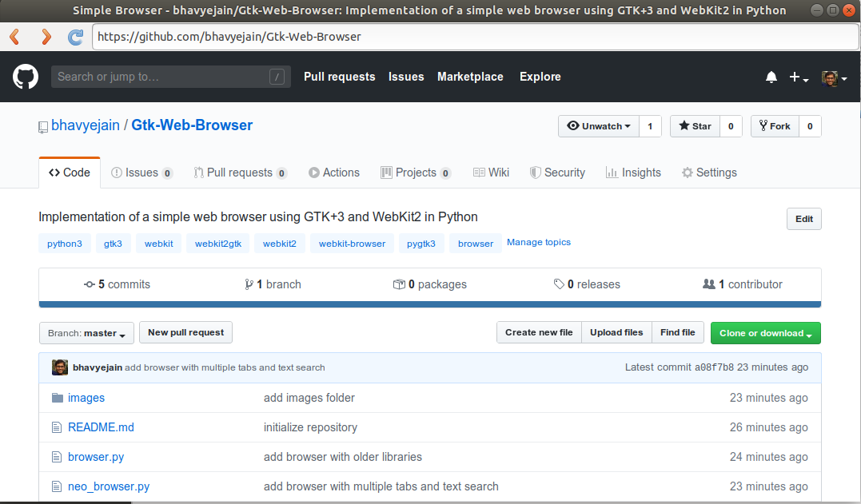View the 1 contributor page
861x504 pixels.
(743, 284)
